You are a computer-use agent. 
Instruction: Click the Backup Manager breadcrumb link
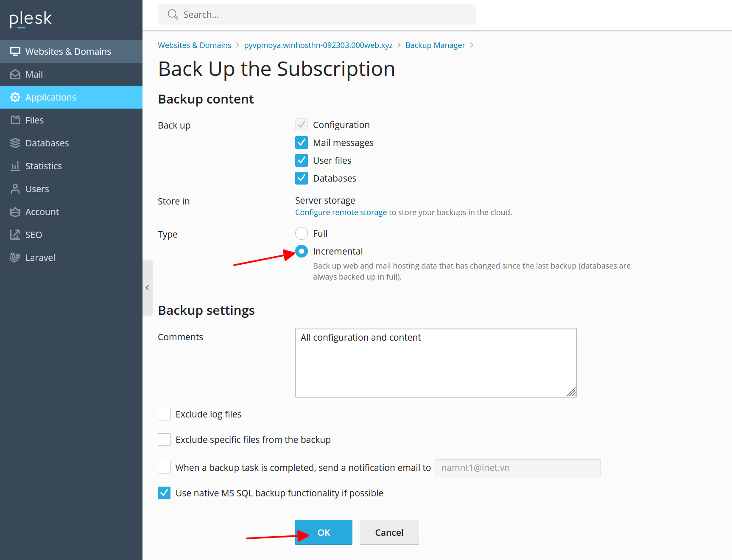435,45
